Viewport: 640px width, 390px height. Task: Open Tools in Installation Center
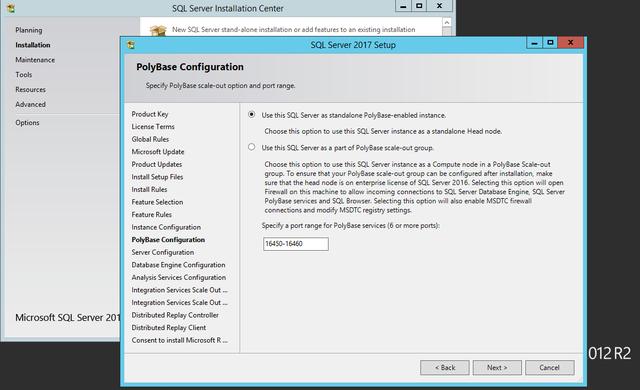(23, 75)
